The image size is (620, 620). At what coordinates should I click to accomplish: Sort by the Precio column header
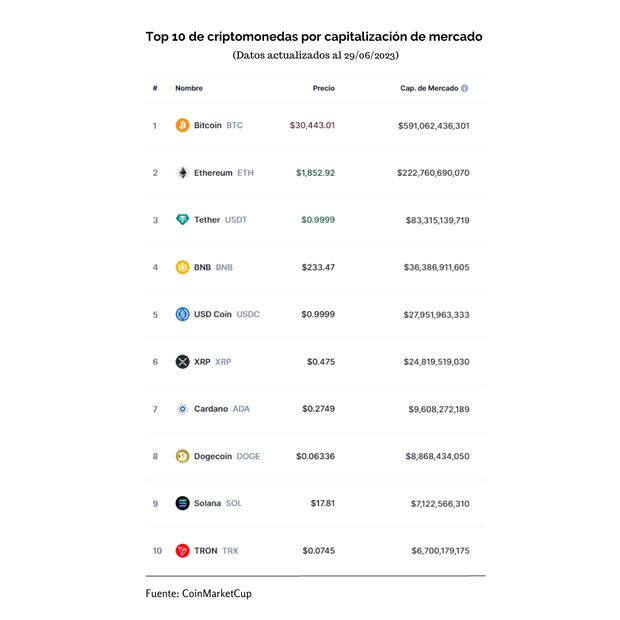[323, 88]
